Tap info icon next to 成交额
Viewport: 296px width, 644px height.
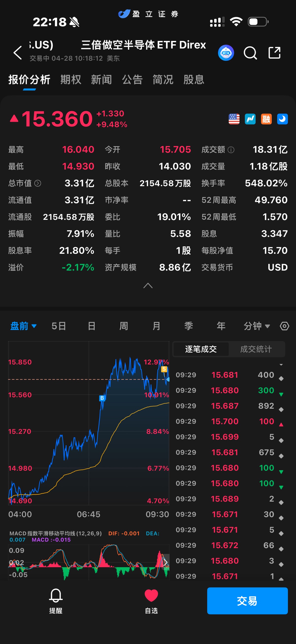tap(231, 150)
